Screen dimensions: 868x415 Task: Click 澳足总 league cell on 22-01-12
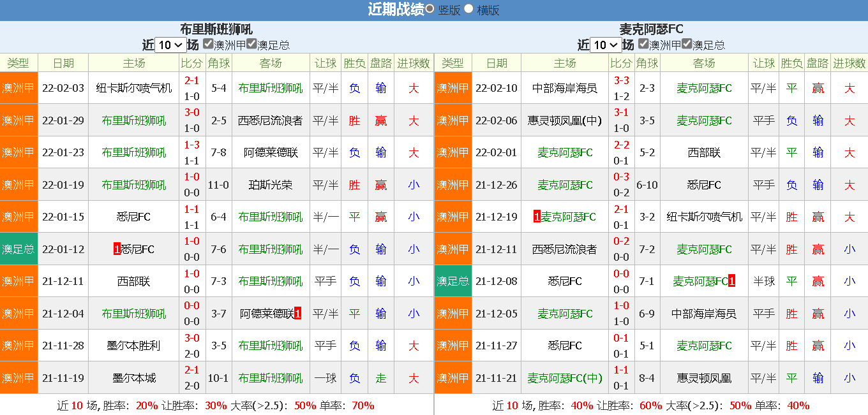[x=19, y=249]
